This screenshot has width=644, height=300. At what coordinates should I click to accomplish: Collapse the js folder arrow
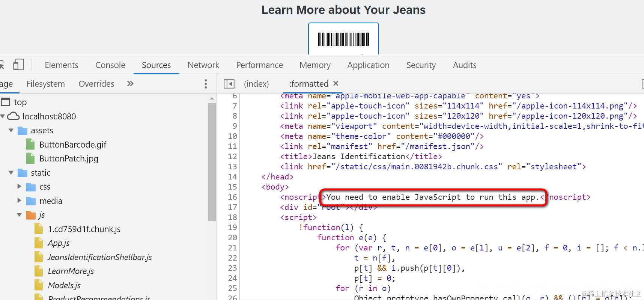point(19,215)
